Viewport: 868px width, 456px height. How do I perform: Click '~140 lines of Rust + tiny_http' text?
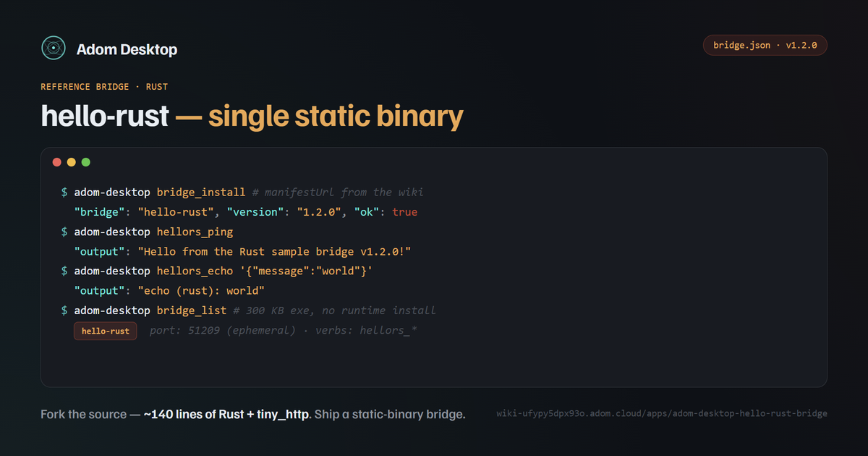click(227, 415)
